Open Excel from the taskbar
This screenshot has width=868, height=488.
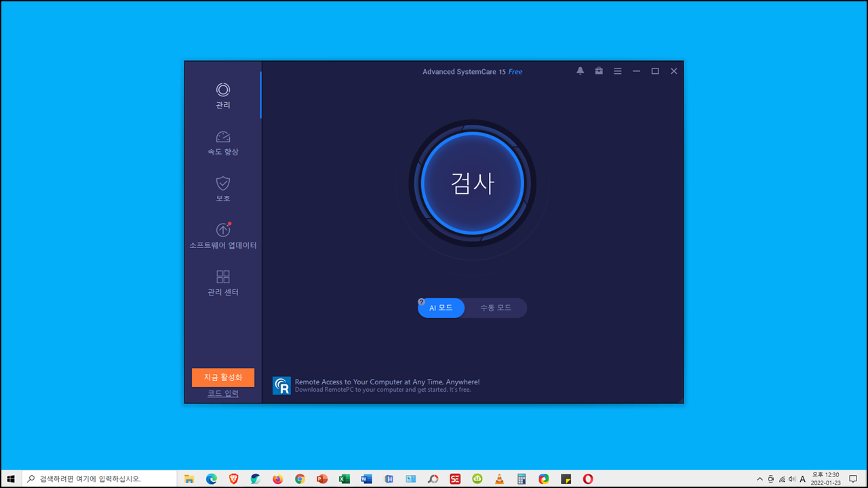pos(344,479)
